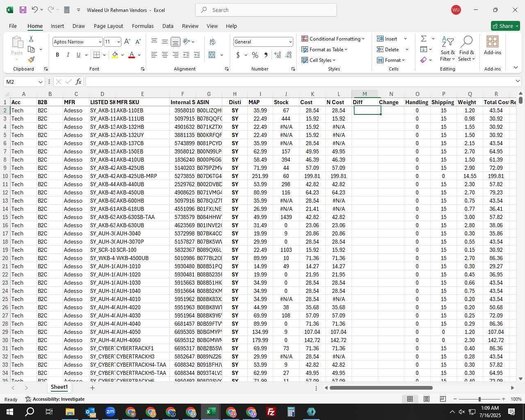
Task: Click the Insert cells button
Action: (x=387, y=39)
